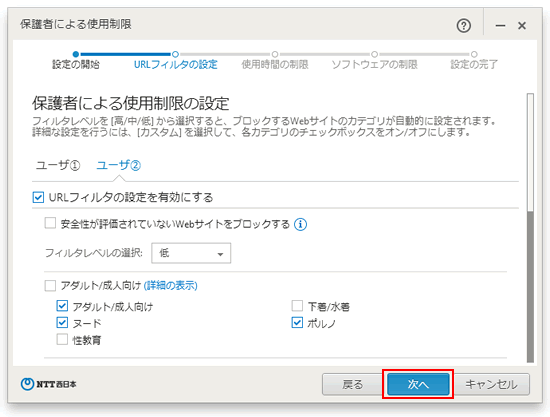Click the vertical scrollbar thumb
This screenshot has height=417, width=550.
coord(530,153)
